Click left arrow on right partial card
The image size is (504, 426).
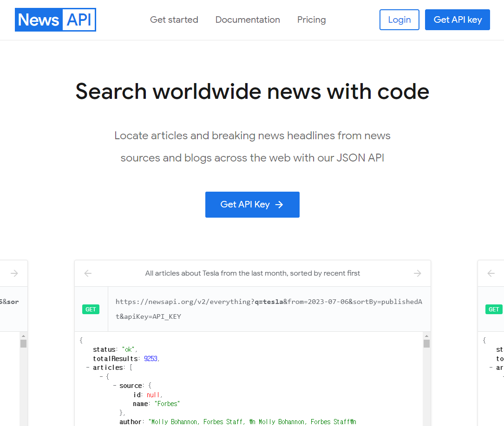tap(491, 273)
